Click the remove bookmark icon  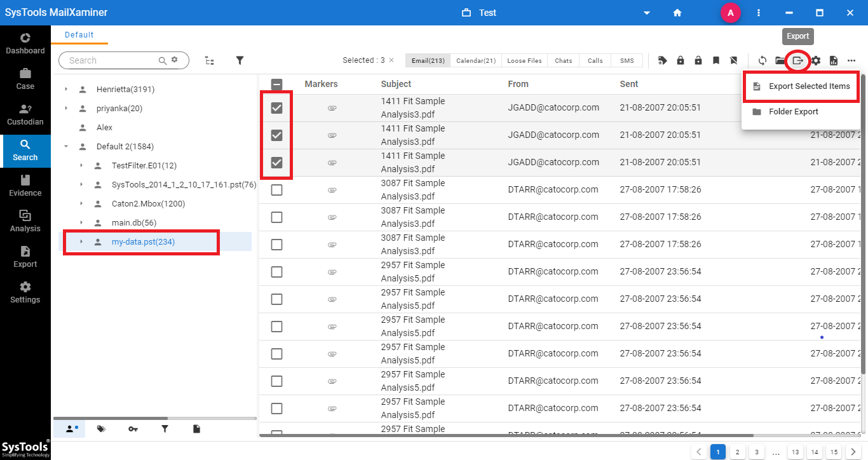[734, 61]
